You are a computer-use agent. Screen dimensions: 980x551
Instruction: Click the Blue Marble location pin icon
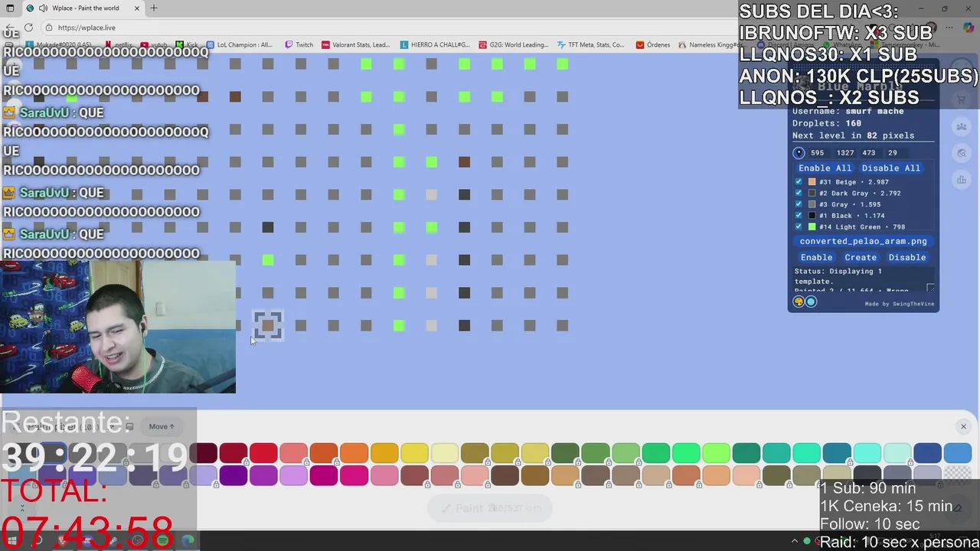799,152
